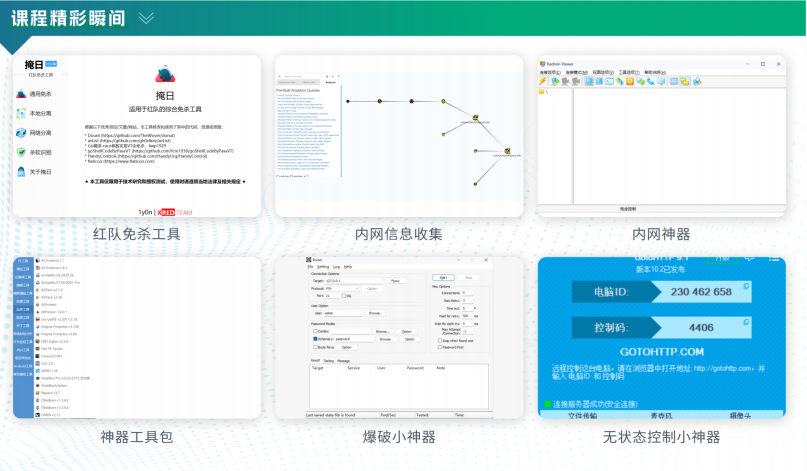807x471 pixels.
Task: Open 神器工具包 thumbnail card
Action: (137, 338)
